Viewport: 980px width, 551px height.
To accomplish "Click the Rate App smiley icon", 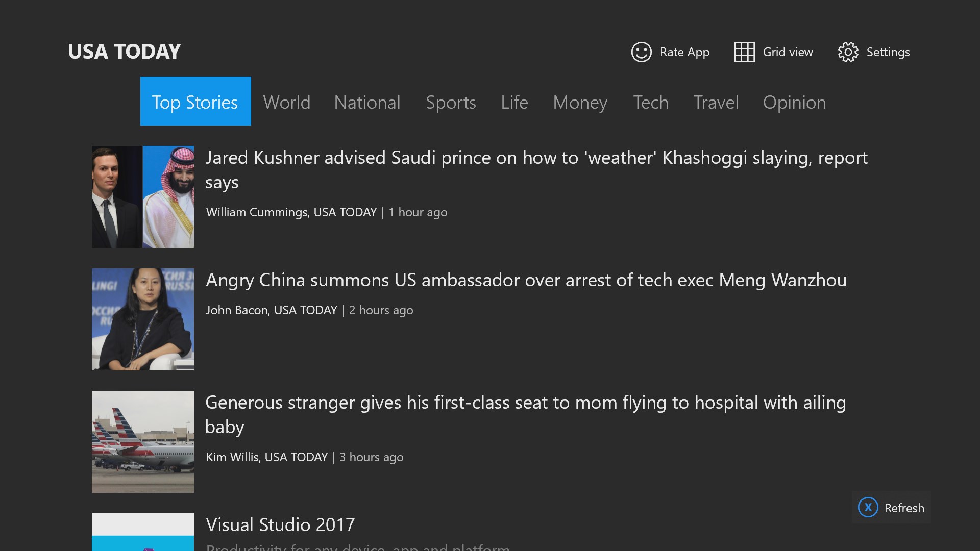I will coord(641,52).
